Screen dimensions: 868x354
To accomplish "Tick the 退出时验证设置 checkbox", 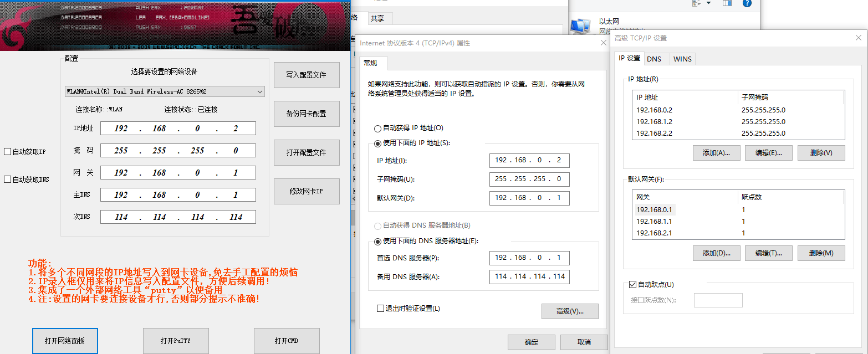I will [x=380, y=309].
